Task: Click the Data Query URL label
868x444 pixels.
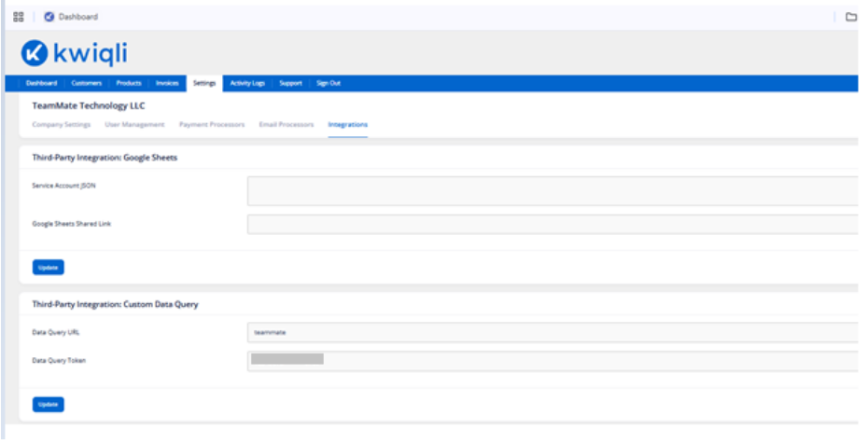Action: point(56,333)
